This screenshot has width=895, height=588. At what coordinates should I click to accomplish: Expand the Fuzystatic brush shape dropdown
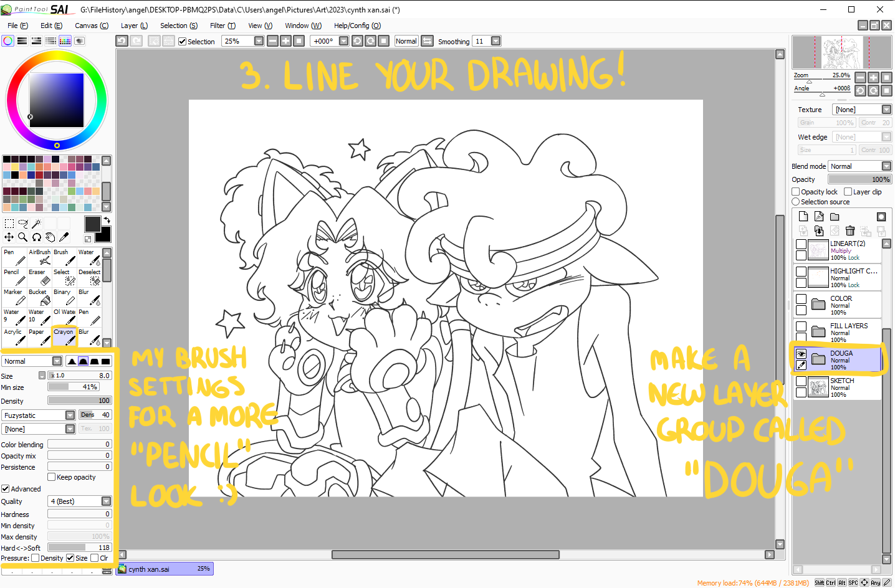pos(70,415)
